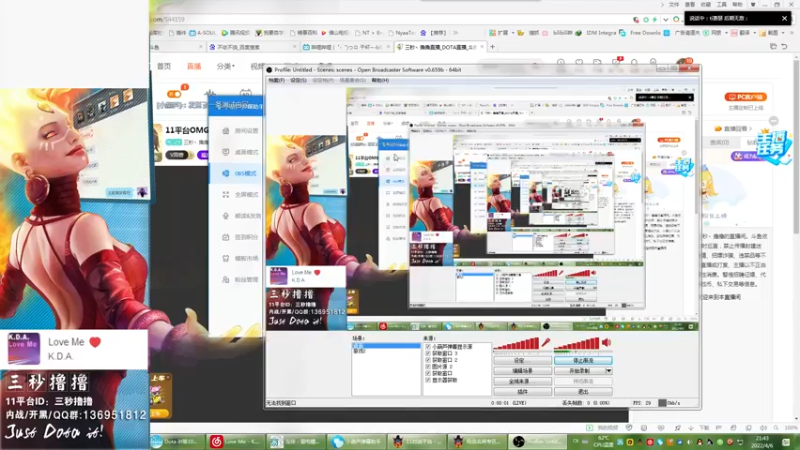Expand the bookmarks overflow chevron

coord(456,33)
